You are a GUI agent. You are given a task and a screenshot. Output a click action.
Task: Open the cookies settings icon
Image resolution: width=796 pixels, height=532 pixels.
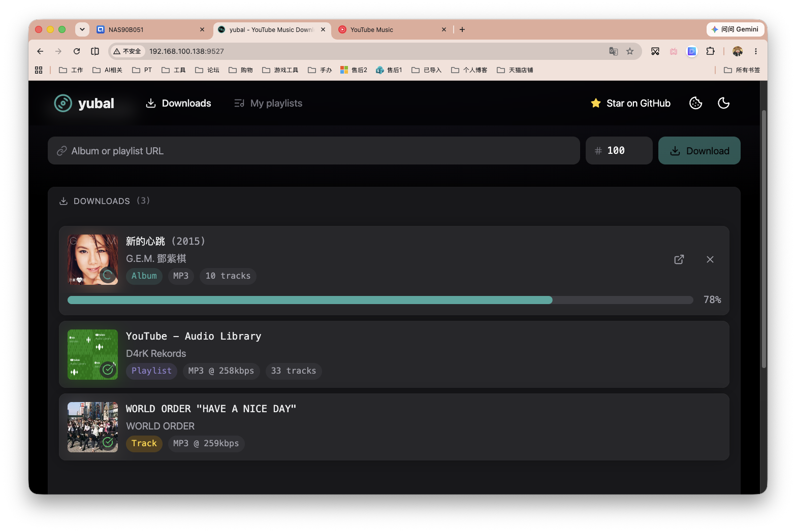pos(695,103)
